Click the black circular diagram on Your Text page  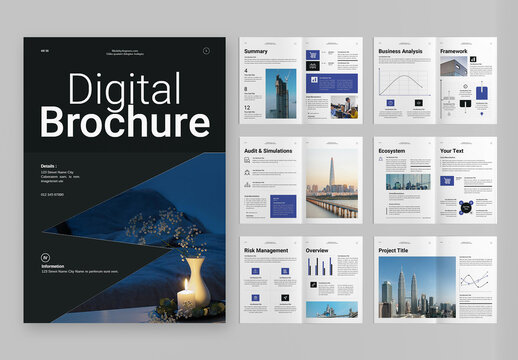(x=466, y=208)
